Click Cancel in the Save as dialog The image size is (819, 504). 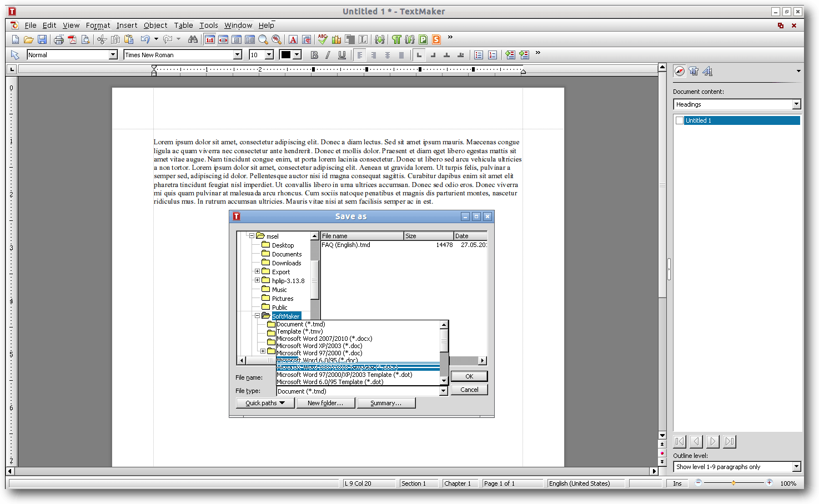[x=469, y=390]
